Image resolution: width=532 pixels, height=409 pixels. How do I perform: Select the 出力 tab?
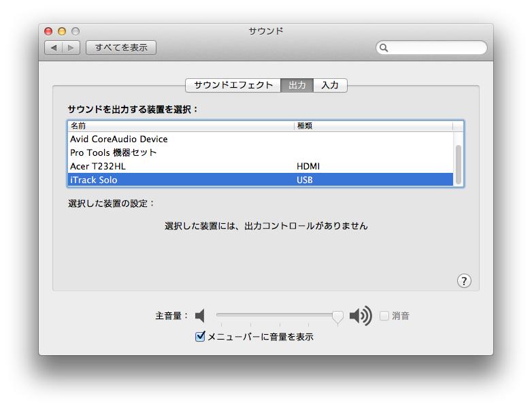pyautogui.click(x=297, y=85)
